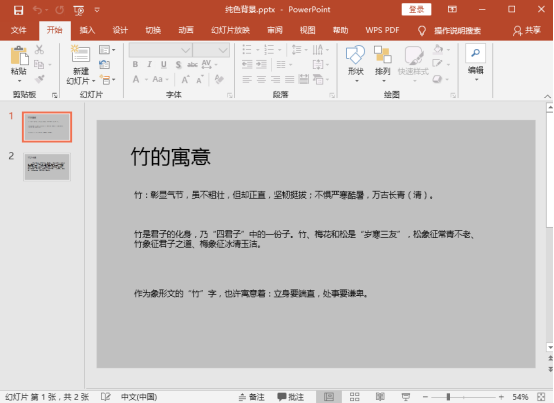Viewport: 554px width, 403px height.
Task: Expand the font size dropdown
Action: click(223, 50)
